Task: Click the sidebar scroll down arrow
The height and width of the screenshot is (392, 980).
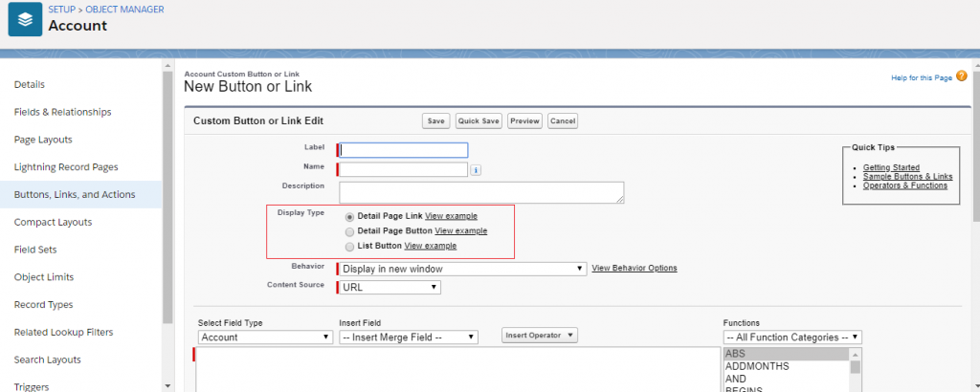Action: coord(167,386)
